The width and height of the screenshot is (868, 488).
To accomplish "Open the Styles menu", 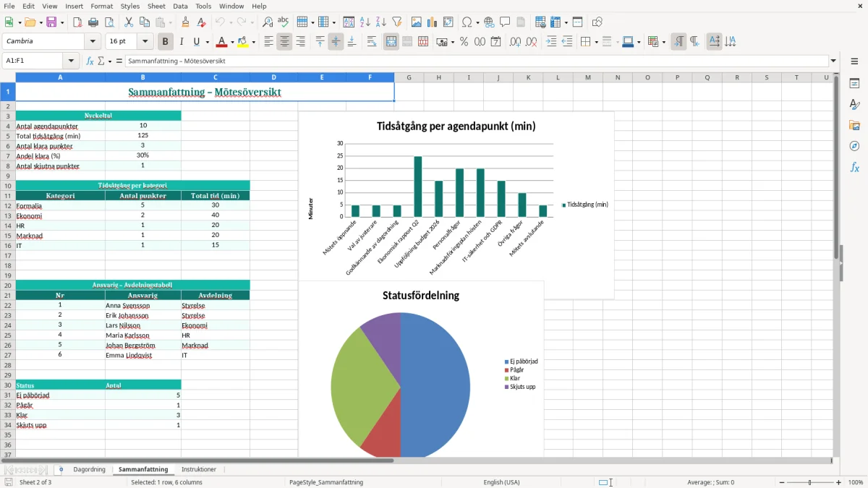I will pos(130,6).
